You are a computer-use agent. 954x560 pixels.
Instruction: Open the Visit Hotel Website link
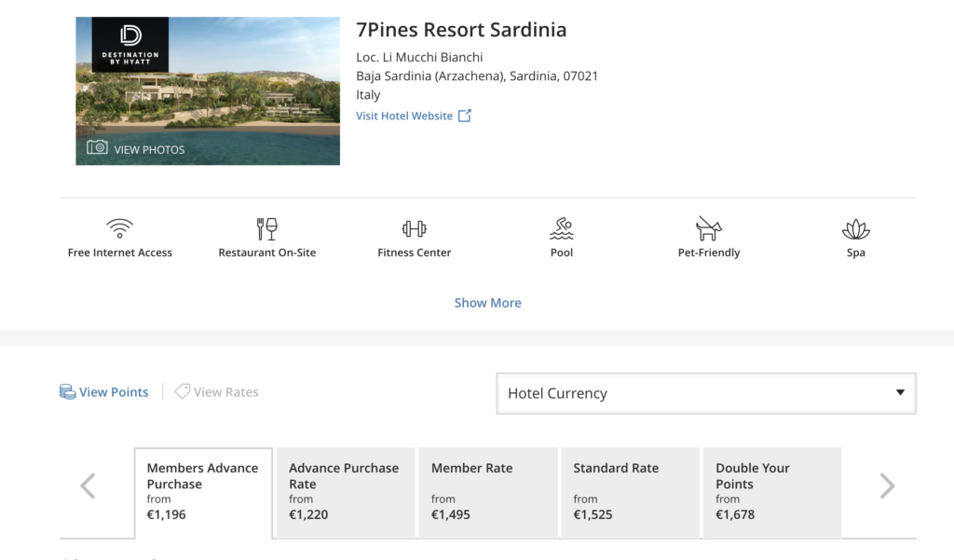pos(404,116)
